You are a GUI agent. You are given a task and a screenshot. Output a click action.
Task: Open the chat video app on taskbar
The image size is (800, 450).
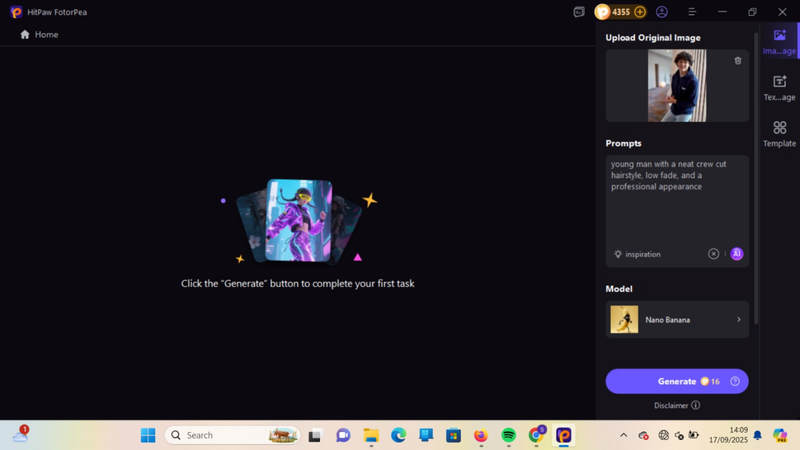(x=343, y=435)
